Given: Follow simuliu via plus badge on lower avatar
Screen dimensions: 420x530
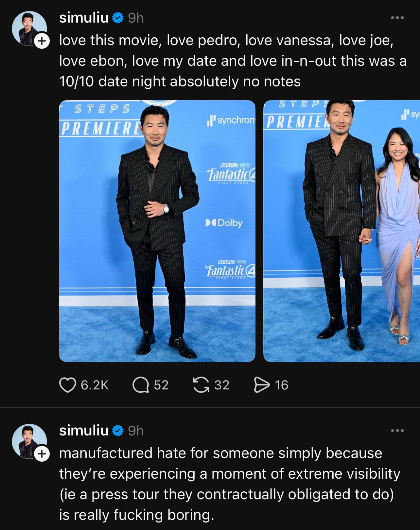Looking at the screenshot, I should pos(42,454).
